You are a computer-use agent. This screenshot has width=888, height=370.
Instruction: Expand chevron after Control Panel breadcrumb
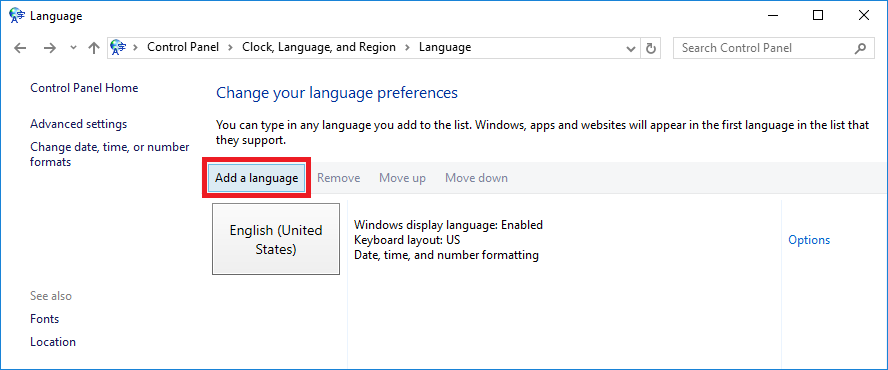tap(230, 48)
